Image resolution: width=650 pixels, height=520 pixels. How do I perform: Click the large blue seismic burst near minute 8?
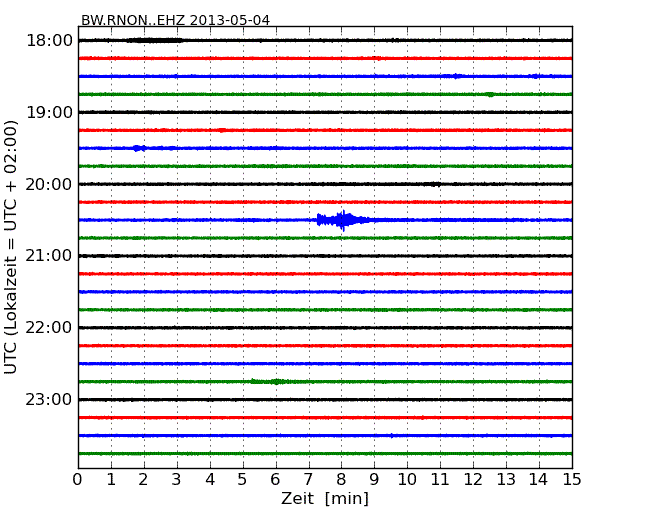click(343, 220)
